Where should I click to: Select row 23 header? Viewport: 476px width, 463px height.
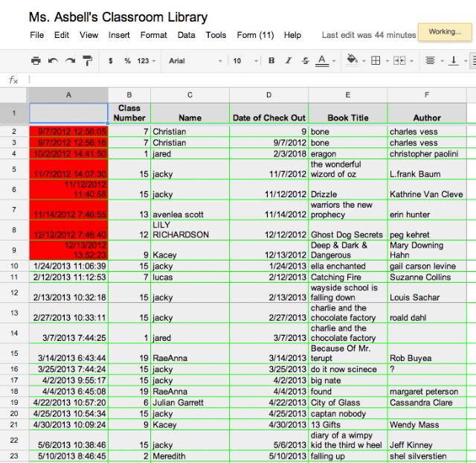pyautogui.click(x=14, y=456)
